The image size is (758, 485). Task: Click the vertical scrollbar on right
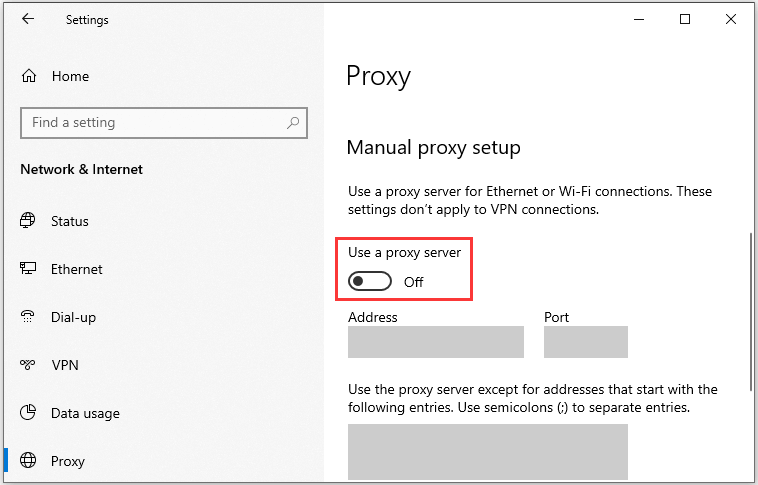(751, 307)
